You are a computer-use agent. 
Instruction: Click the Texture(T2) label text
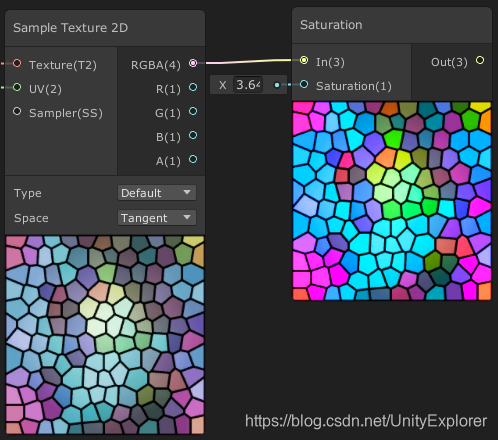click(63, 65)
